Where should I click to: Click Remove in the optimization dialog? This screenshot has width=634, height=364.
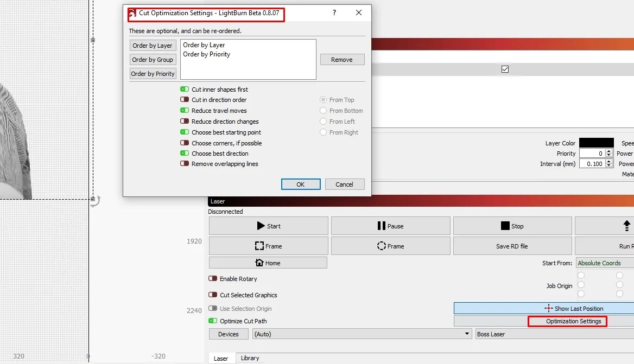point(342,59)
